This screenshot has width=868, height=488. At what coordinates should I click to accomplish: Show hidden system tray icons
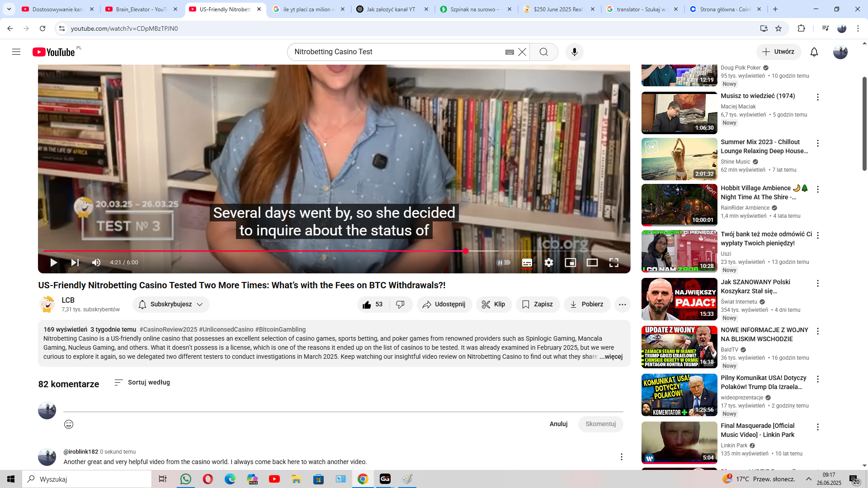point(809,479)
